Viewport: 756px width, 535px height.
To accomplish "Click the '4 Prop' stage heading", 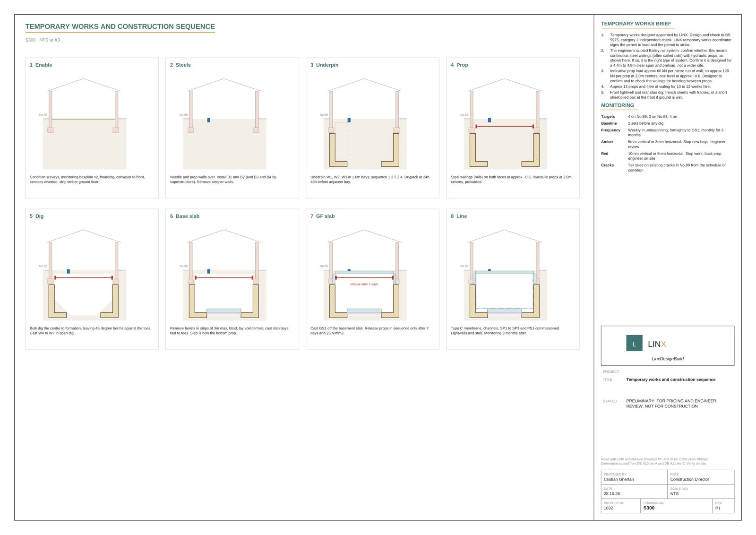I will tap(459, 65).
